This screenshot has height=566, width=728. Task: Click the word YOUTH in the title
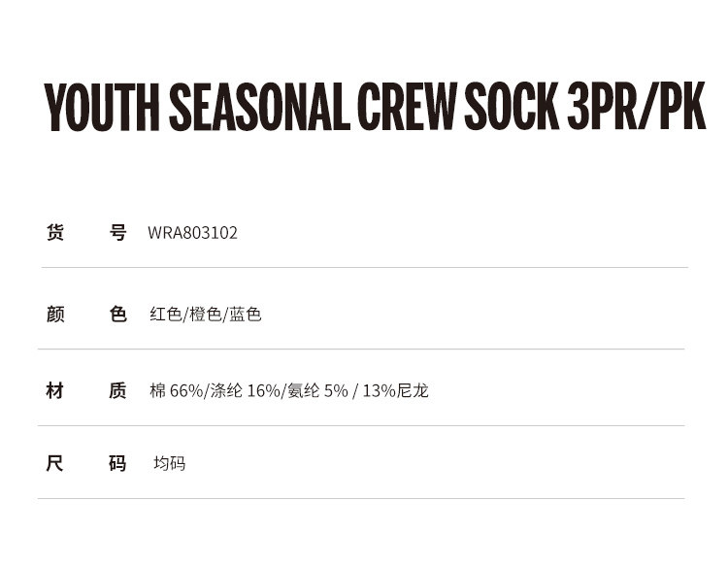click(103, 109)
